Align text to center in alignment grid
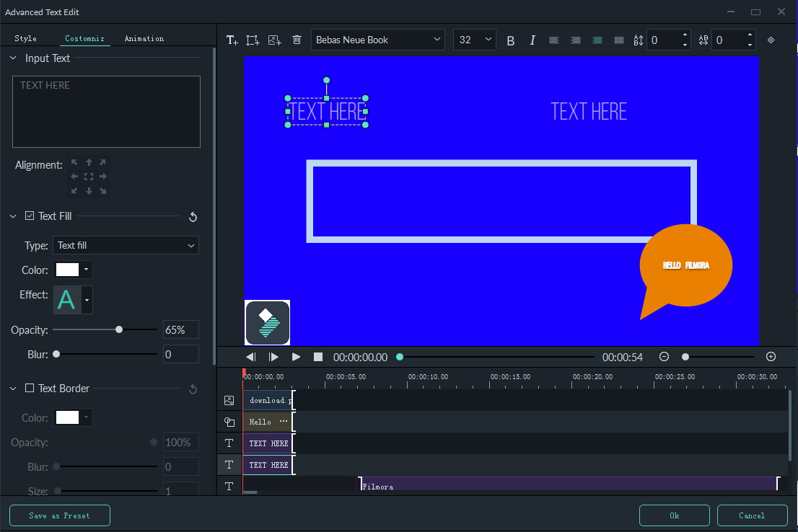 pyautogui.click(x=89, y=177)
